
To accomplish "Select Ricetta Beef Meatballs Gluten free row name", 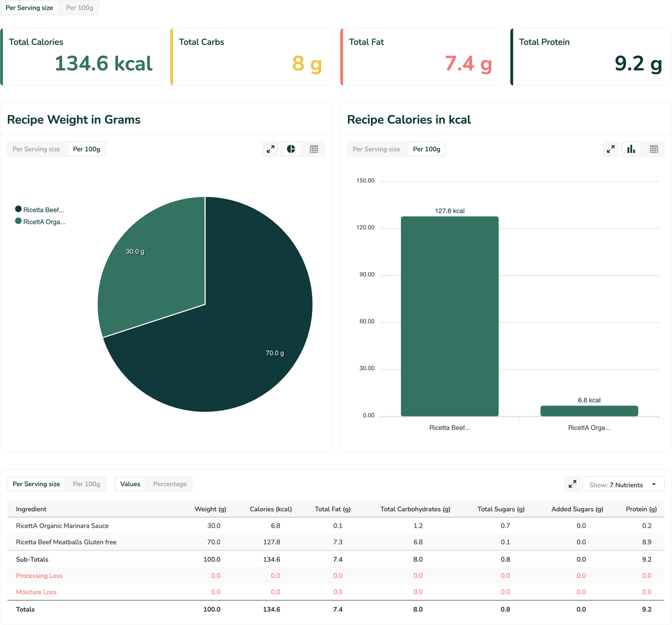I will pos(66,542).
